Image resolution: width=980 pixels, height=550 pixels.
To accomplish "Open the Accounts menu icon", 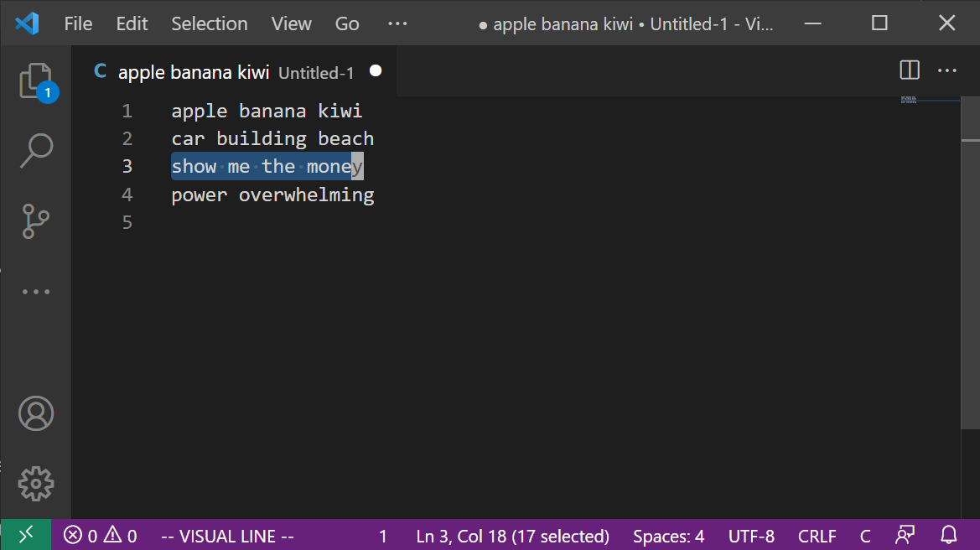I will tap(35, 413).
